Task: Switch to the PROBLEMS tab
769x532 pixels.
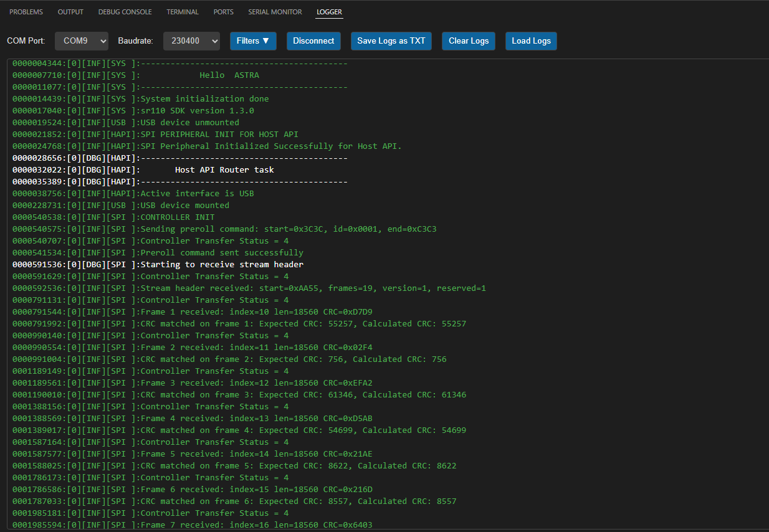Action: tap(26, 12)
